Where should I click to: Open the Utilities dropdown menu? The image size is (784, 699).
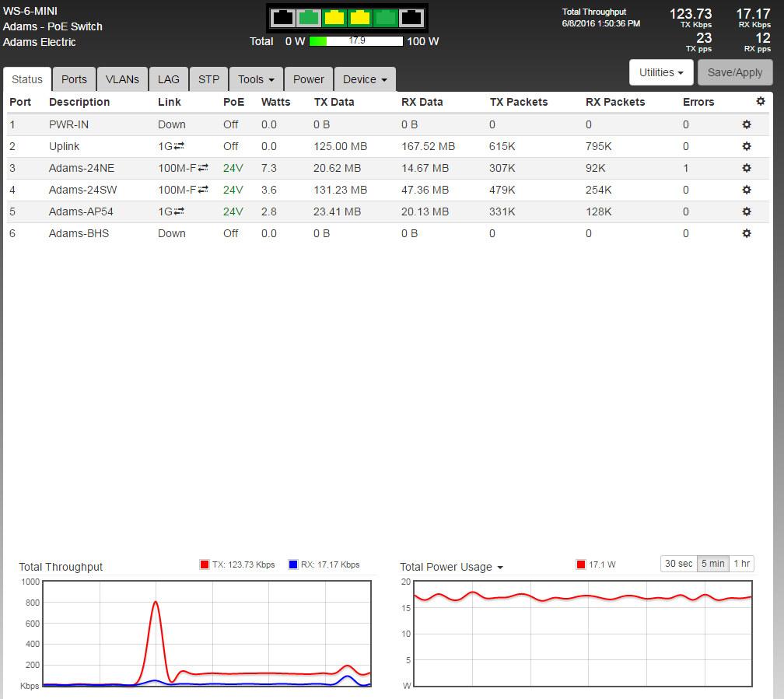coord(660,72)
